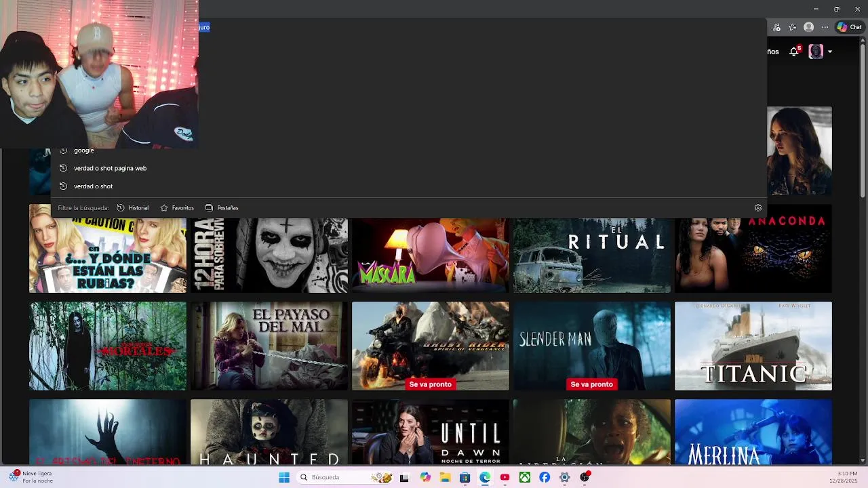Open 'La Liberación' movie thumbnail
The image size is (868, 488).
pyautogui.click(x=592, y=432)
